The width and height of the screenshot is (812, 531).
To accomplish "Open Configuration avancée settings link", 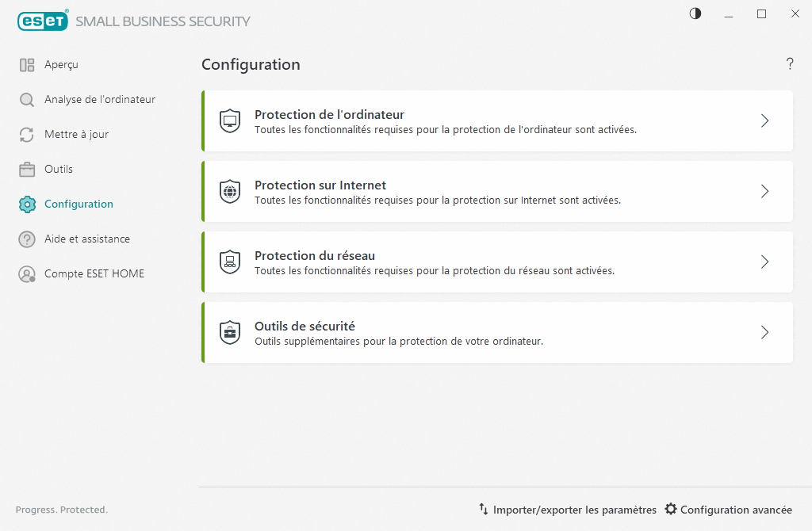I will pos(728,510).
